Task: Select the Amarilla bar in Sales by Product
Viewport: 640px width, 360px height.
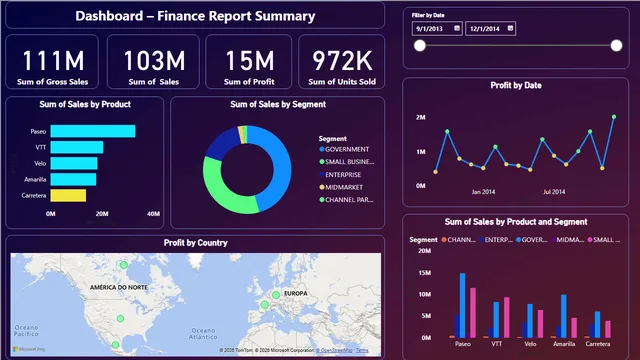Action: [x=73, y=179]
